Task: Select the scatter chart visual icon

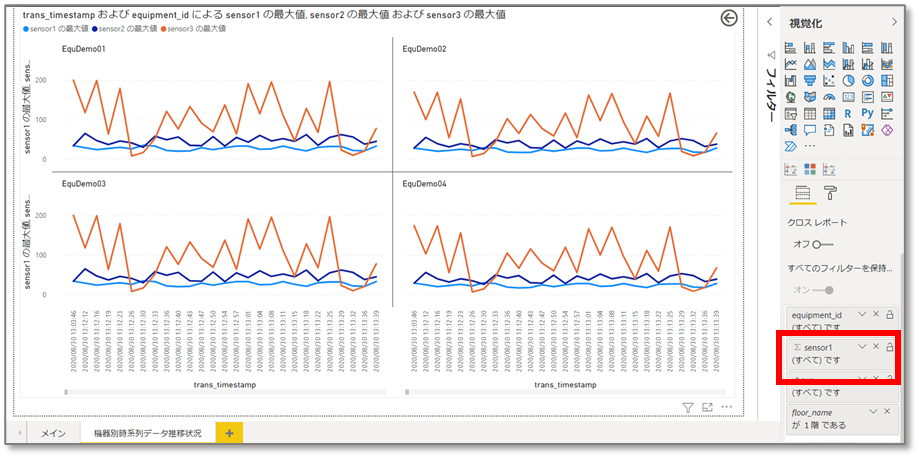Action: (x=829, y=80)
